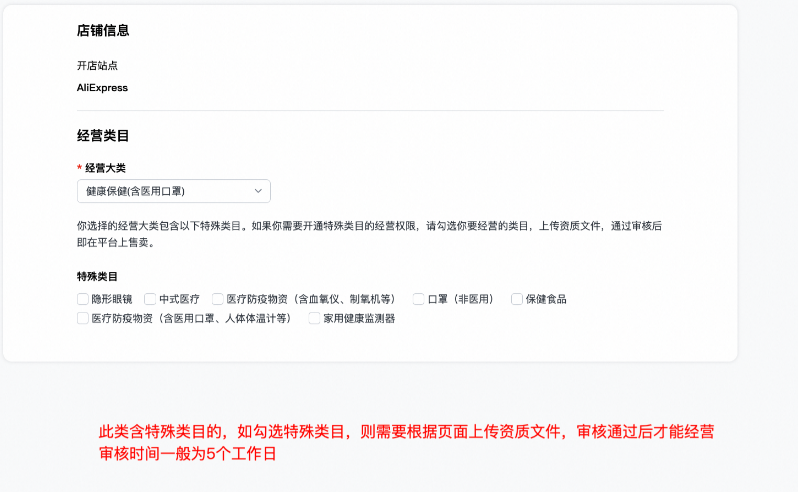Open the 经营大类 dropdown showing 健康保健(含医用口罩)

tap(174, 191)
